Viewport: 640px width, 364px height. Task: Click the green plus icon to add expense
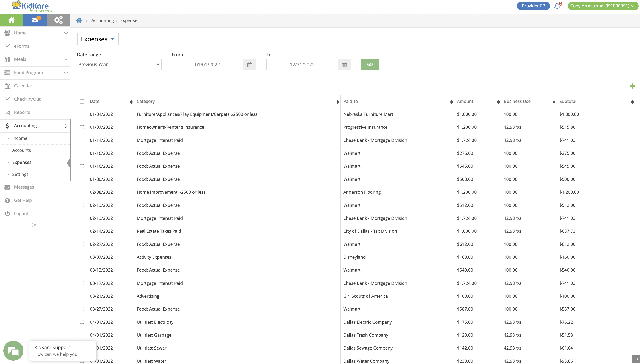[632, 86]
